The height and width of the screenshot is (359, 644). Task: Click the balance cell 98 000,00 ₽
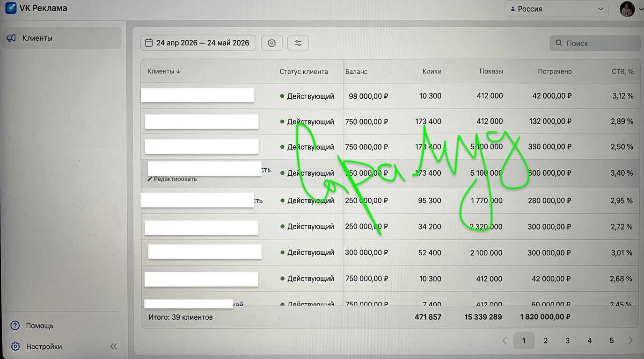[x=368, y=96]
